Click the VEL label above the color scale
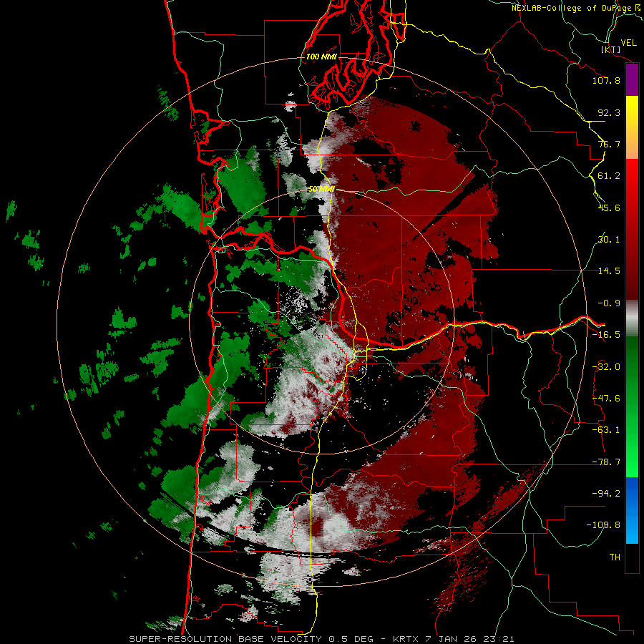Viewport: 644px width, 644px height. click(628, 43)
